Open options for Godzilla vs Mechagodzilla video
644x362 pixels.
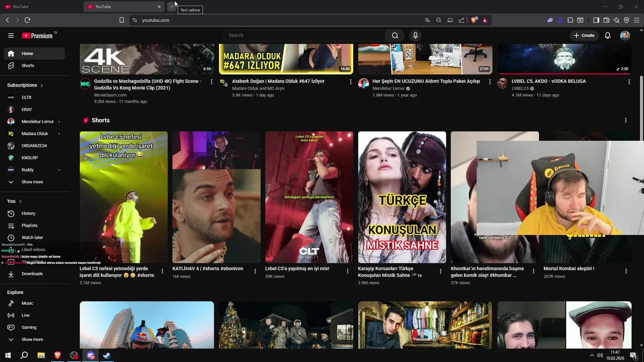pos(211,81)
